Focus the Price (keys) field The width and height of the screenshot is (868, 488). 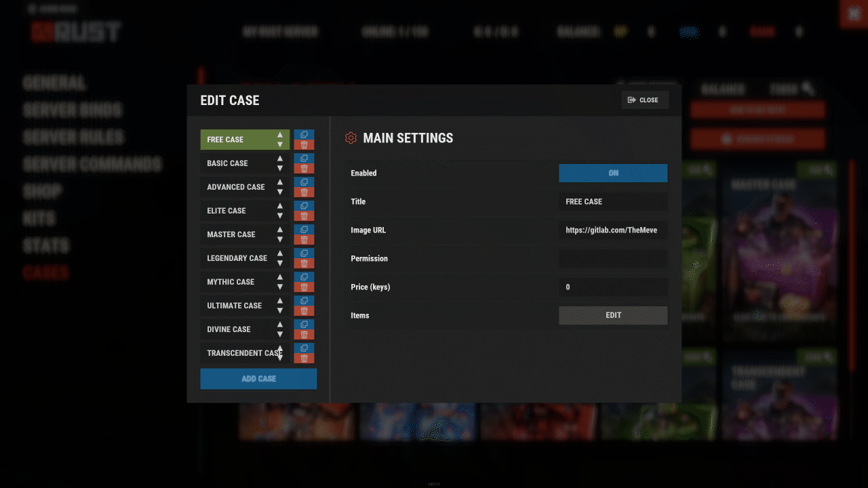(x=612, y=287)
